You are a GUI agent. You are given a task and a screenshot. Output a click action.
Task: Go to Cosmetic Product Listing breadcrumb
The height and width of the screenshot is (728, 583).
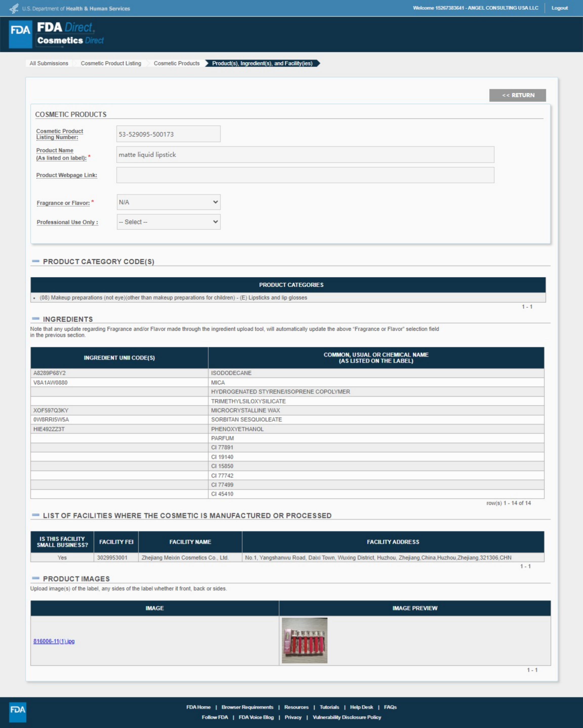click(x=111, y=63)
